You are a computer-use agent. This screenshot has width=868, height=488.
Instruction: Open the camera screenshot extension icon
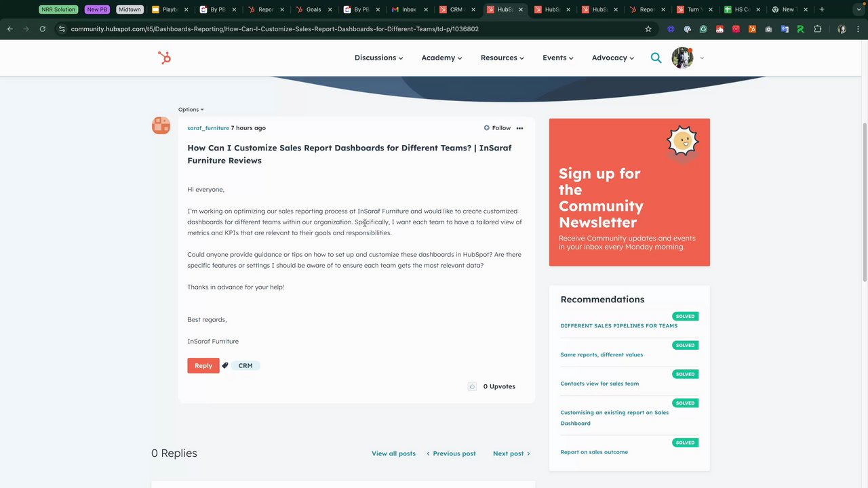768,29
